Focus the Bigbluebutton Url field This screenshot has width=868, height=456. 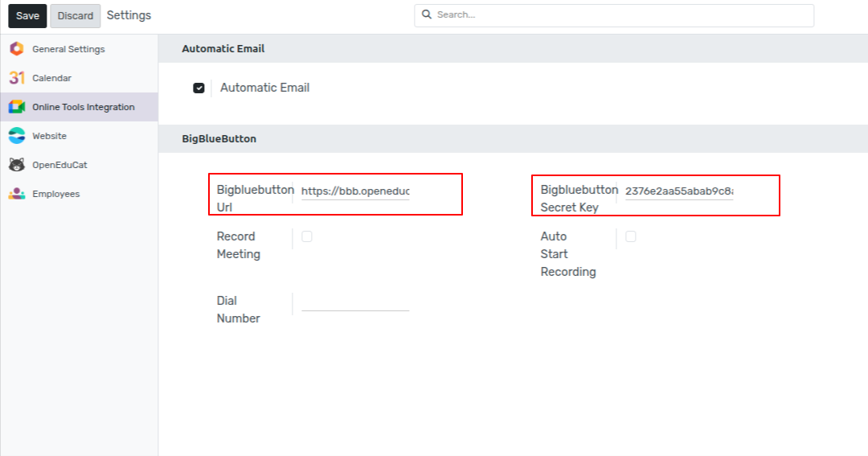[x=355, y=191]
